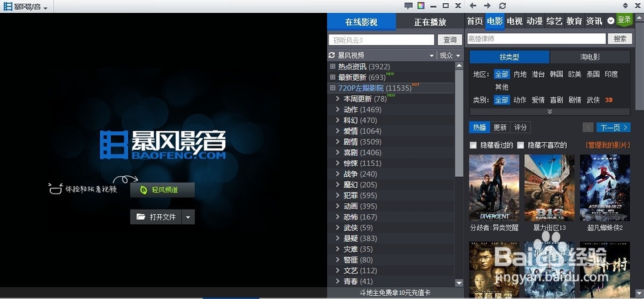Select region filter 内地
Viewport: 644px width, 299px height.
[520, 74]
